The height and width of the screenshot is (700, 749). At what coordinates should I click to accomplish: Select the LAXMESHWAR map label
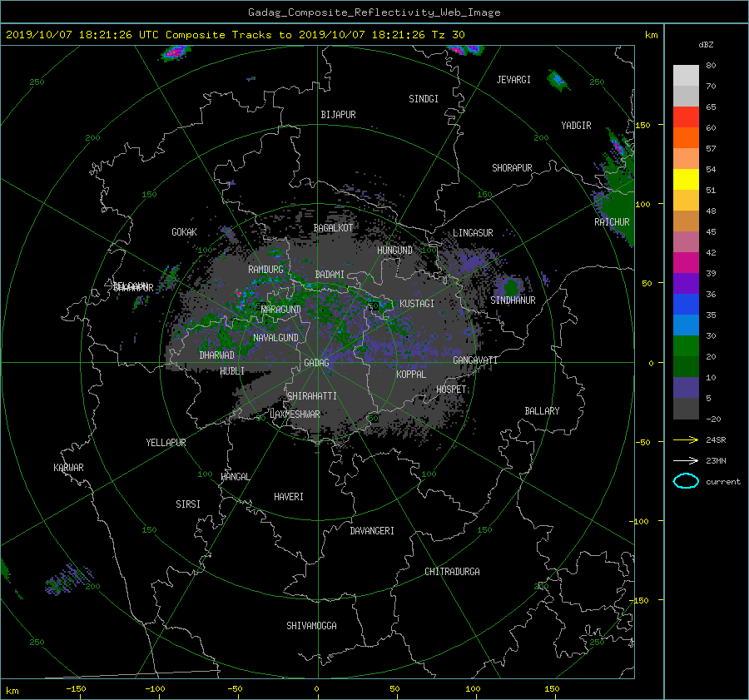(x=295, y=415)
